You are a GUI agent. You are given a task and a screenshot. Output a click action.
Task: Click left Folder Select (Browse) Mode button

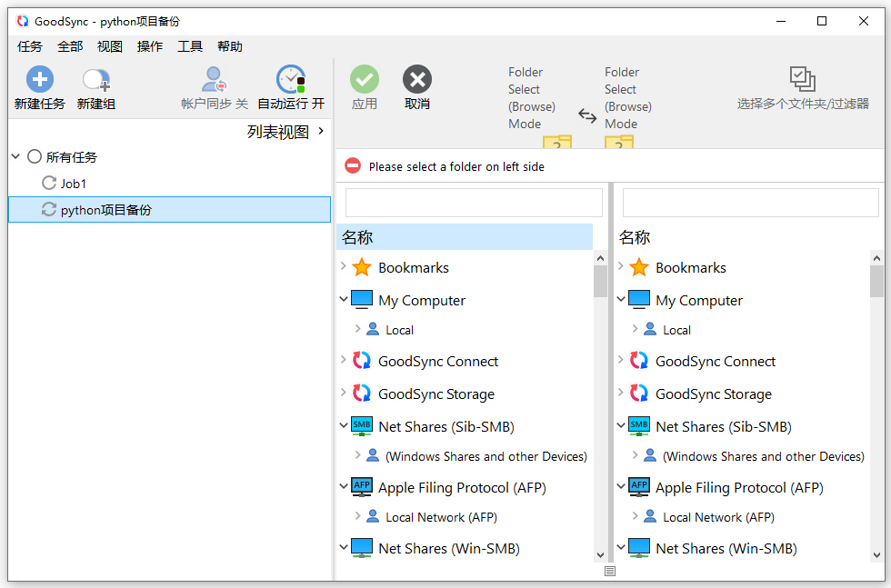click(x=538, y=105)
